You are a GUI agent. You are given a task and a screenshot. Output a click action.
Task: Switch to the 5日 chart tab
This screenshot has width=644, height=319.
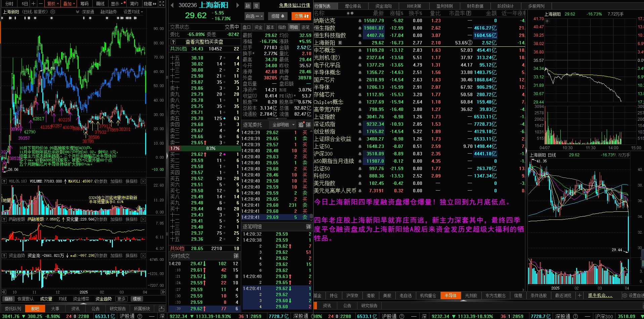tap(25, 4)
